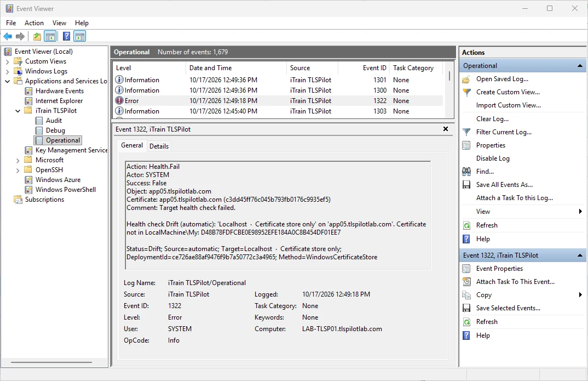The height and width of the screenshot is (381, 588).
Task: Switch to the Details tab
Action: click(x=159, y=146)
